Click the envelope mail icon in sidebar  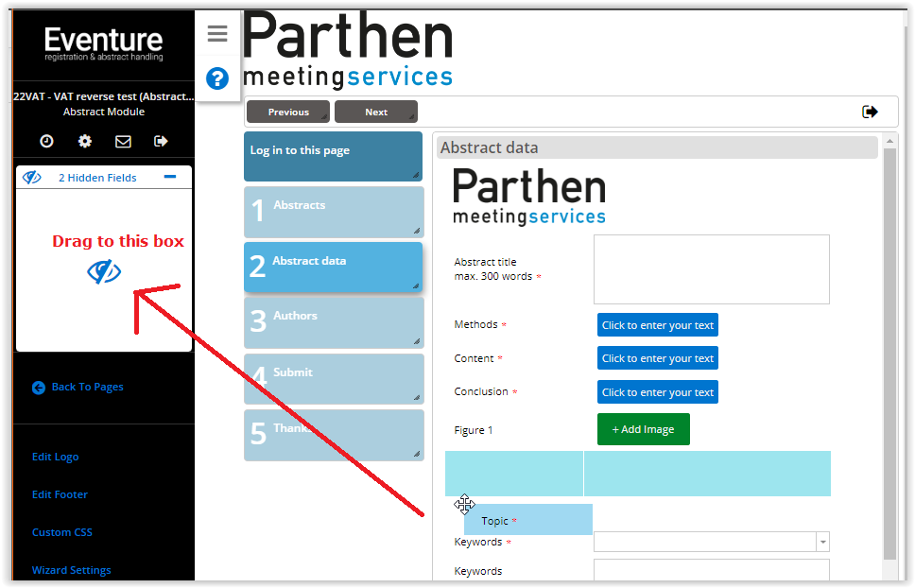pyautogui.click(x=123, y=141)
